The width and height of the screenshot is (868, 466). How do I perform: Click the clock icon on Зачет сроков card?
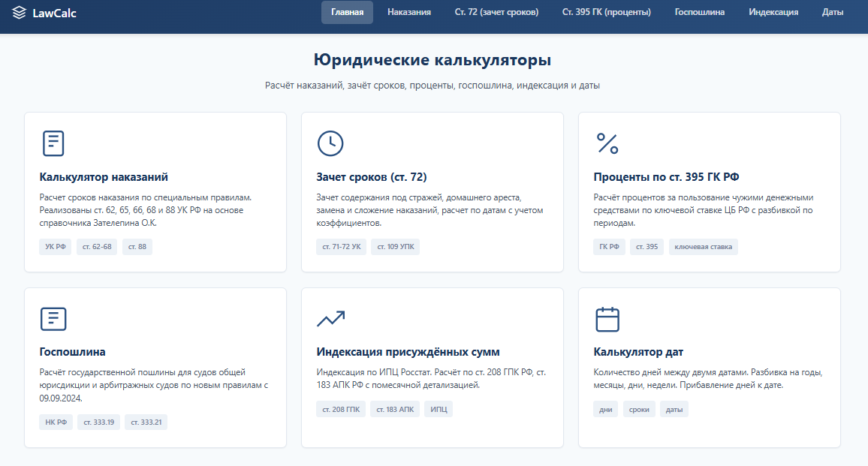tap(330, 143)
